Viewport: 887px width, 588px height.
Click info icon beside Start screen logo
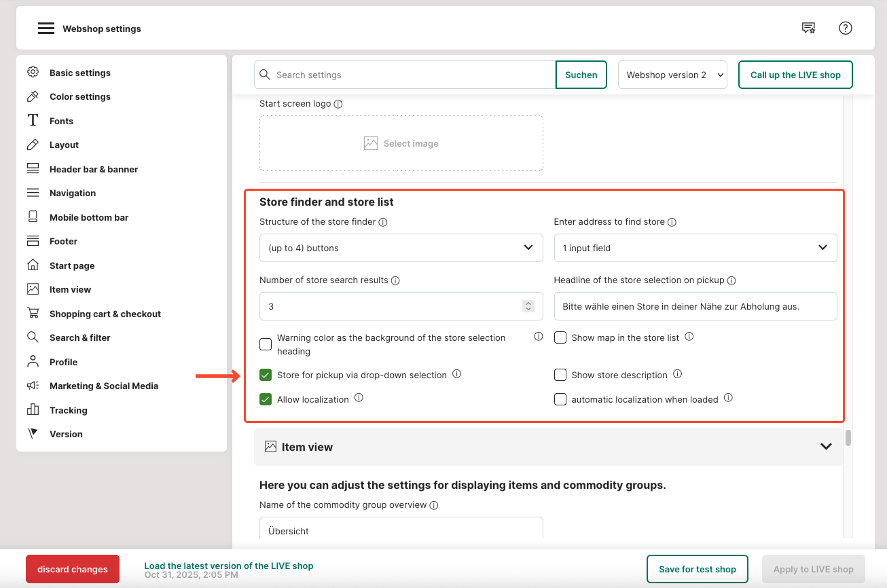(x=338, y=105)
